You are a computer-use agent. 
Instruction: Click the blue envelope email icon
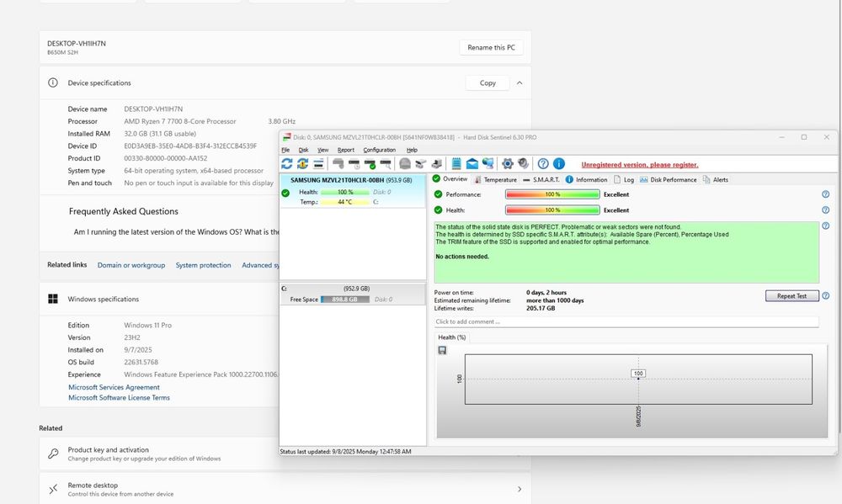(472, 164)
